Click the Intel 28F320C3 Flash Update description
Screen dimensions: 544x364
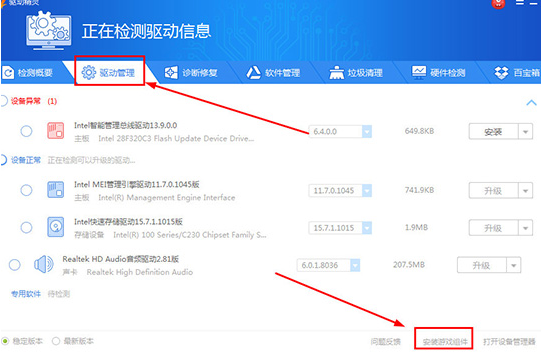(176, 138)
